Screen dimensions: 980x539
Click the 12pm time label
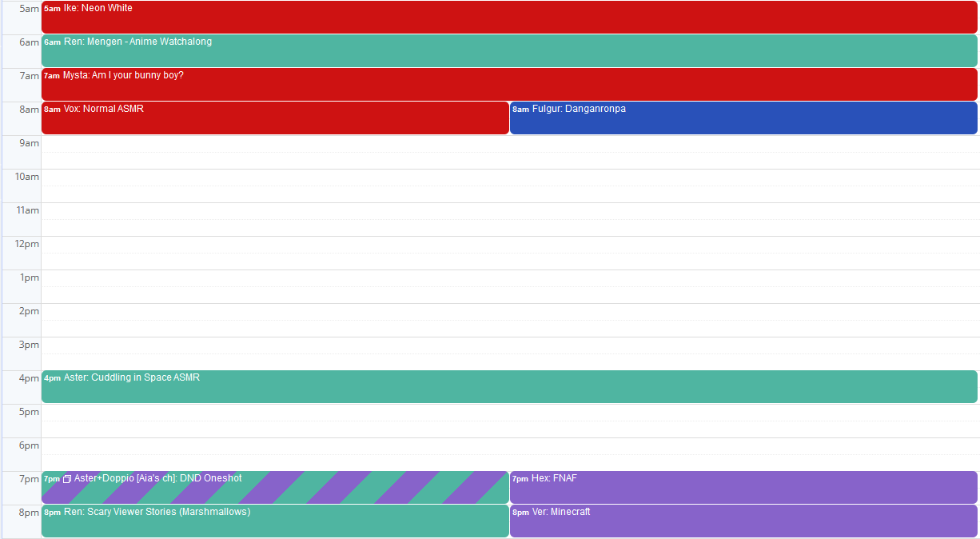[x=27, y=244]
